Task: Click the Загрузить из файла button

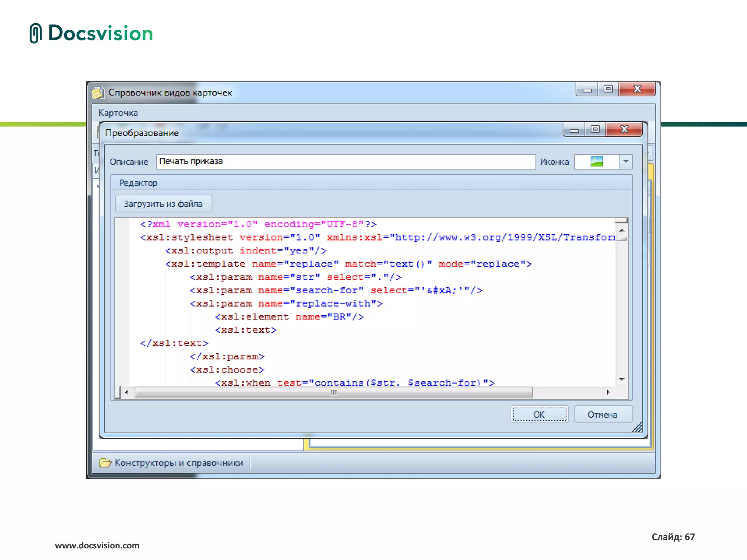Action: (x=163, y=204)
